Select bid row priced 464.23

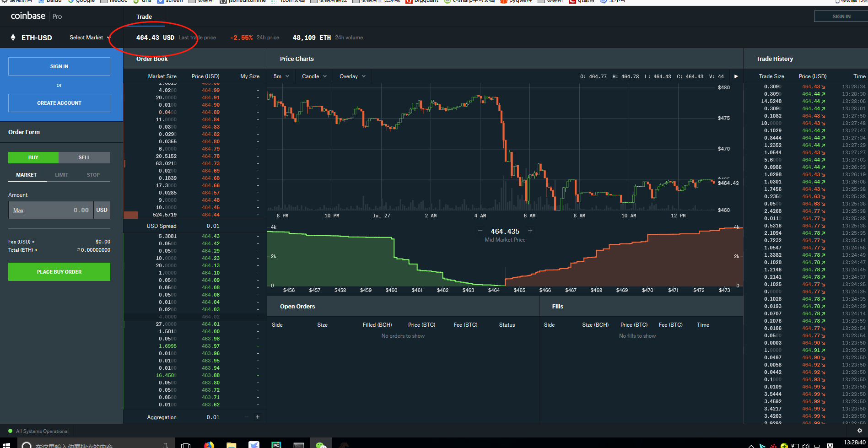tap(195, 258)
